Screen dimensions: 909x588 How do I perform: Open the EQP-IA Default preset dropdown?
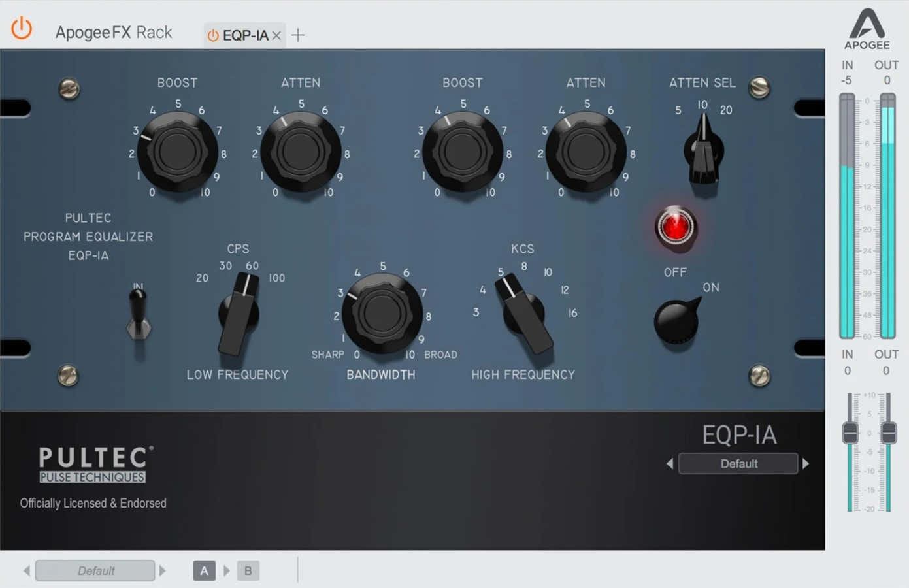[738, 464]
